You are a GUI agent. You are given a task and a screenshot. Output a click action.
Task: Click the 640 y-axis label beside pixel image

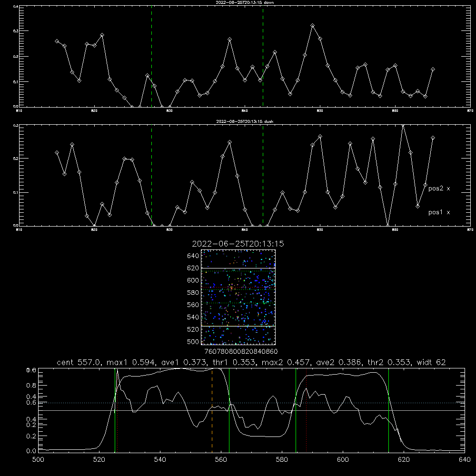click(x=193, y=256)
